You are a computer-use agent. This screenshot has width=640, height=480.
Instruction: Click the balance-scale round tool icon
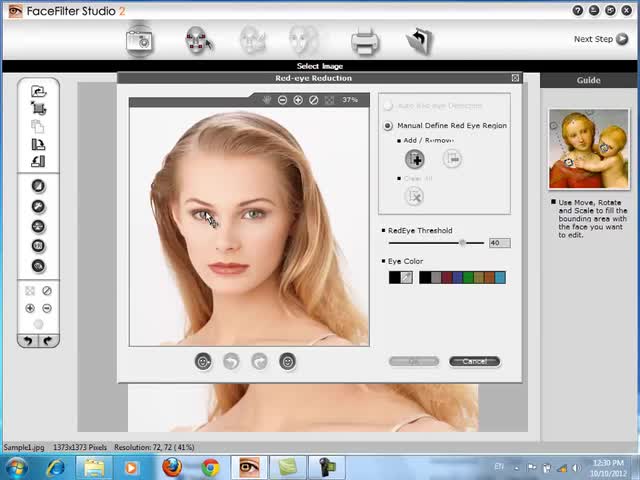(x=38, y=227)
